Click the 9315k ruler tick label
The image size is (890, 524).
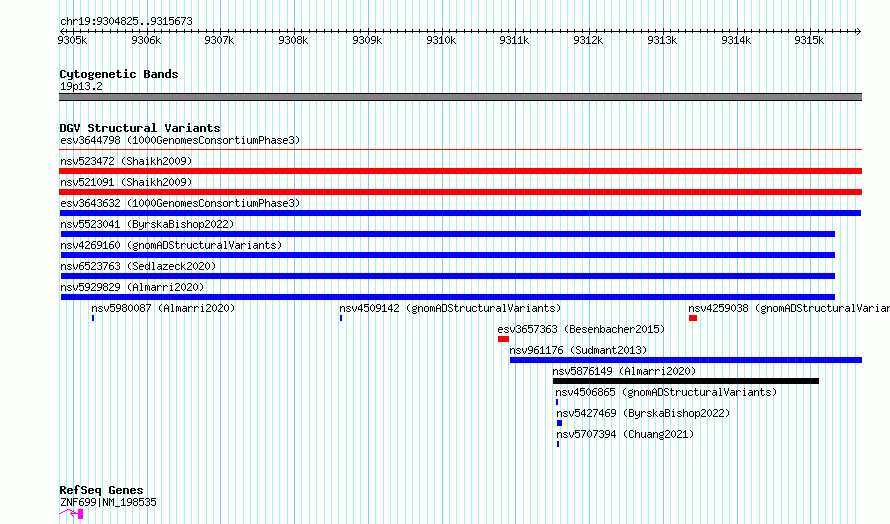809,40
